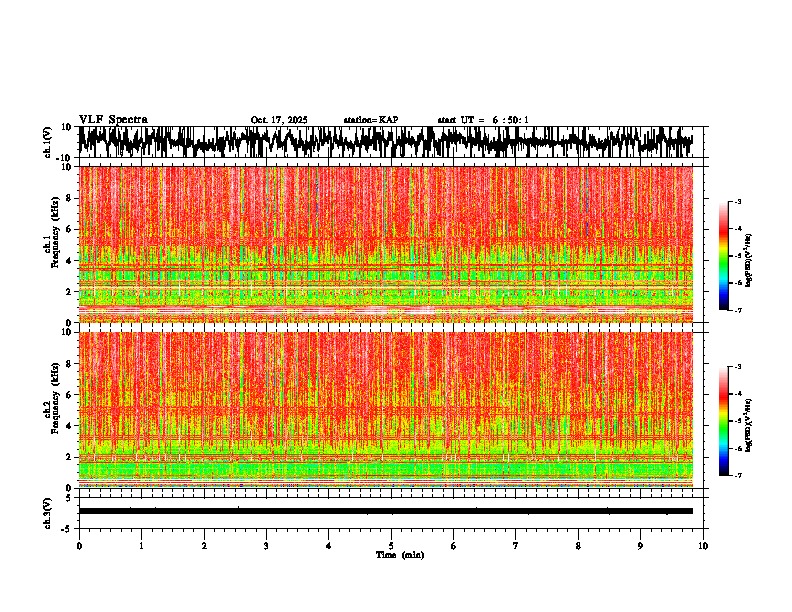Click time axis tick label "1"

pyautogui.click(x=141, y=546)
